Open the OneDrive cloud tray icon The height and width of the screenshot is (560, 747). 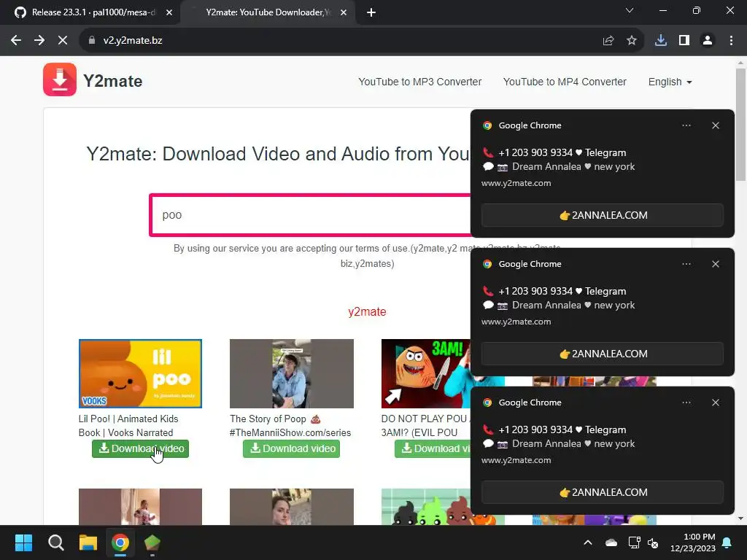coord(611,542)
